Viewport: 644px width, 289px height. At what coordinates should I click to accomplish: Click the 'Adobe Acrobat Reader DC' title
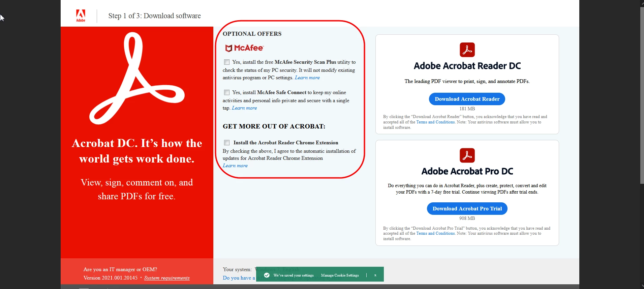click(x=467, y=66)
